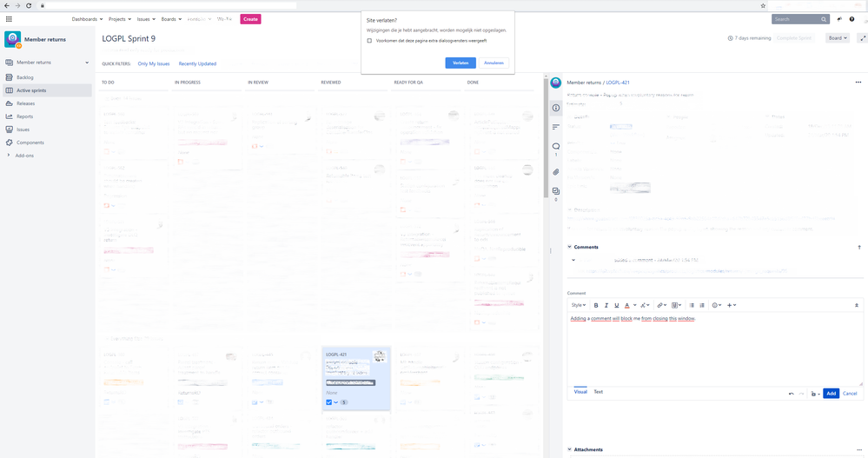Switch to the Visual editor tab
This screenshot has height=458, width=868.
[x=580, y=392]
